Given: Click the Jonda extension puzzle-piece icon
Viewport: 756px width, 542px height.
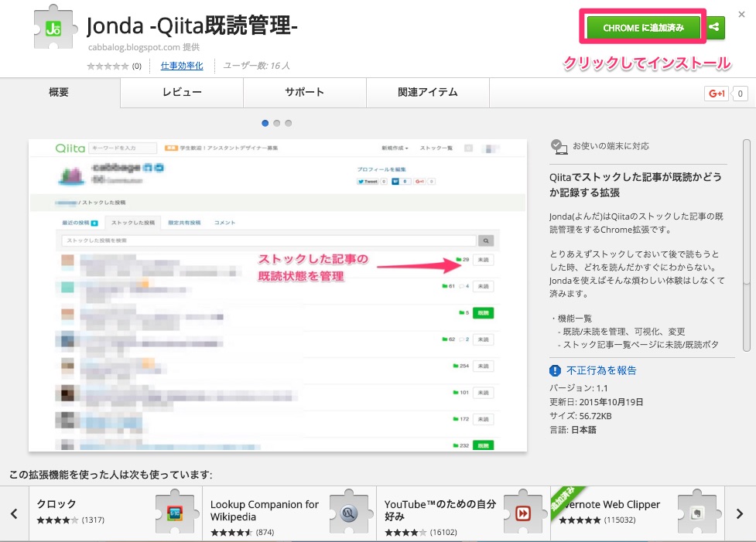Looking at the screenshot, I should pos(54,28).
